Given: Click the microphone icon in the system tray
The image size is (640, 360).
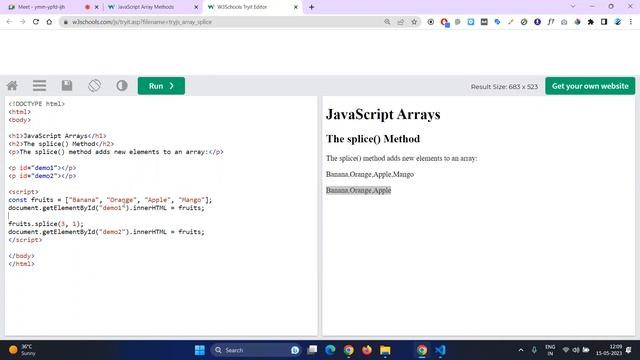Looking at the screenshot, I should click(x=534, y=350).
